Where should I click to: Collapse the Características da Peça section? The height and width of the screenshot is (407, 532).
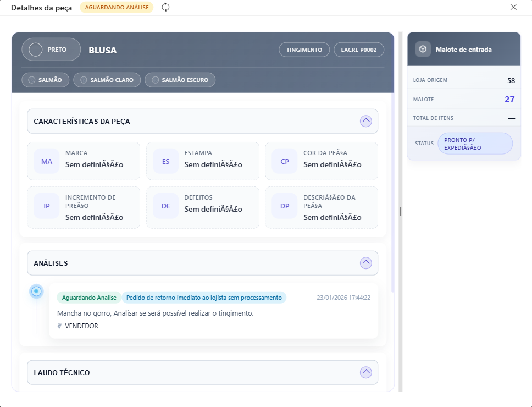366,121
